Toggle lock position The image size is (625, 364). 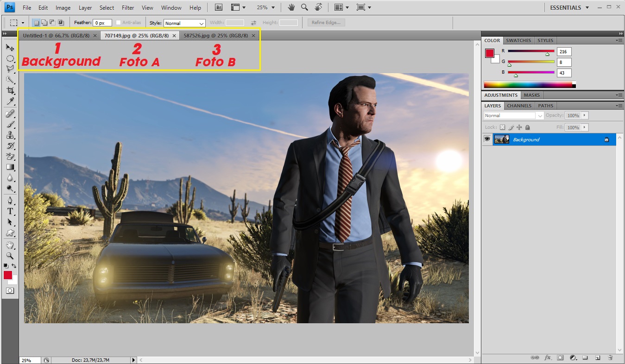[x=519, y=127]
